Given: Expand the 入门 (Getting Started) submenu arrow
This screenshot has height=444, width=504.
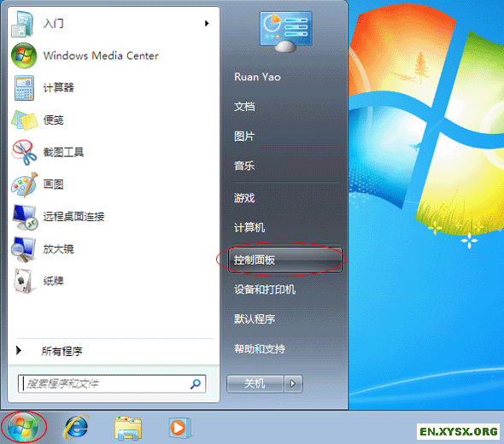Looking at the screenshot, I should (x=207, y=23).
